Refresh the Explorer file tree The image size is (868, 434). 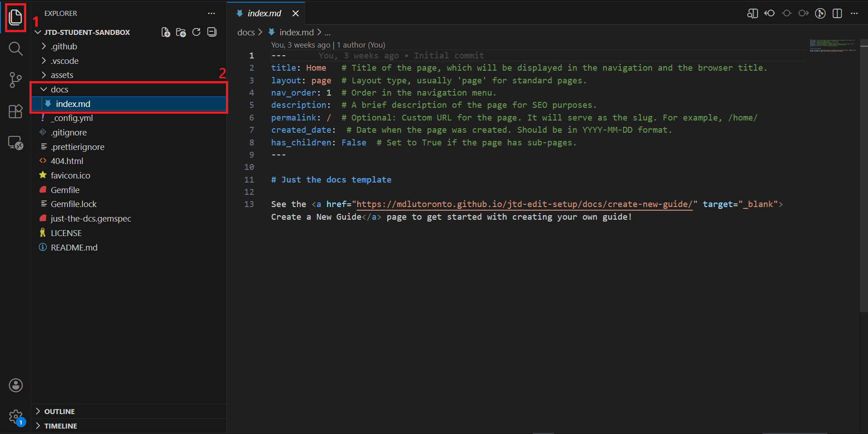point(196,32)
